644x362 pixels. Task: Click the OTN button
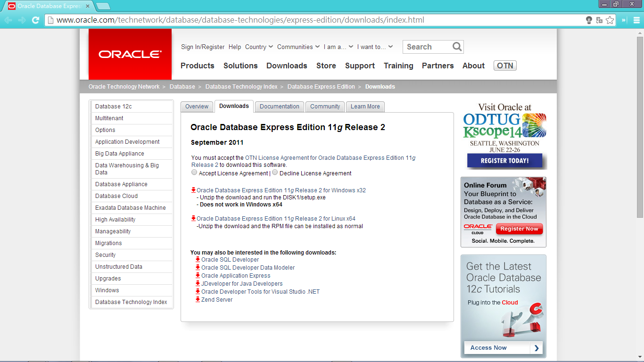[505, 66]
